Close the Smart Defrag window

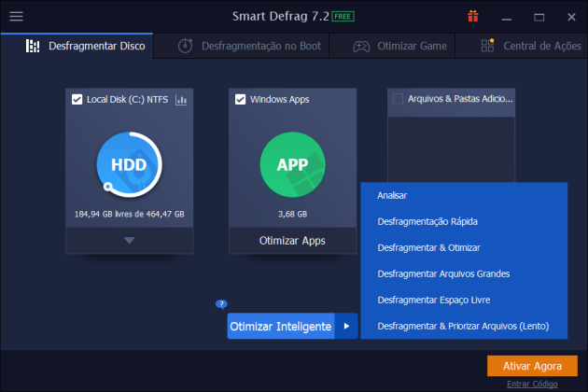(571, 17)
